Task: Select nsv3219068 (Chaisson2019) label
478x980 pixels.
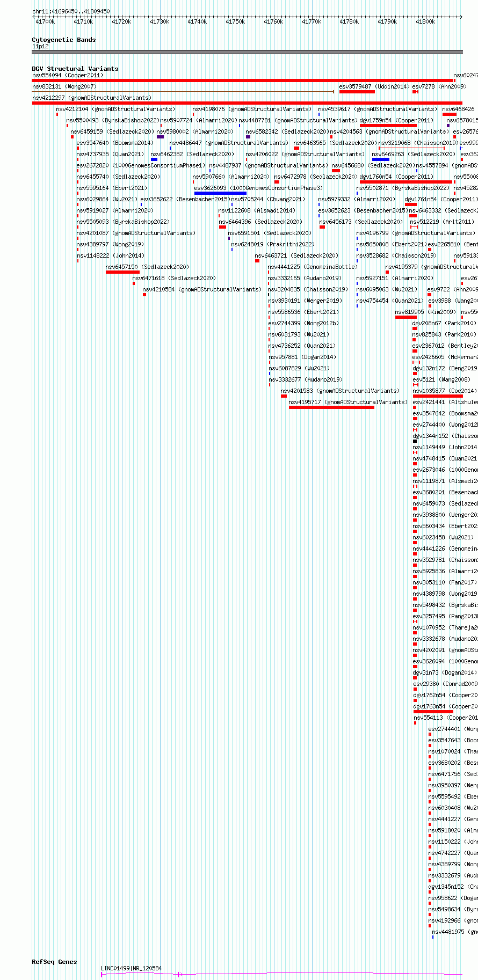Action: click(418, 143)
